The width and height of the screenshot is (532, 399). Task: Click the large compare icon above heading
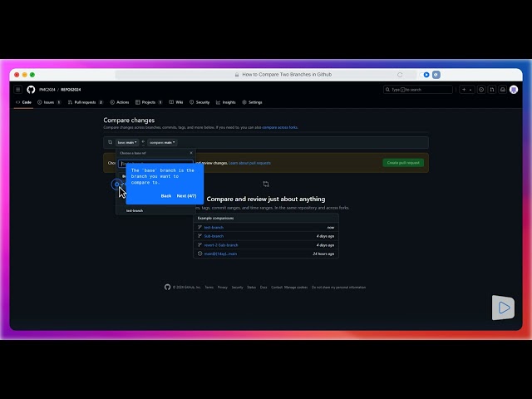point(266,184)
